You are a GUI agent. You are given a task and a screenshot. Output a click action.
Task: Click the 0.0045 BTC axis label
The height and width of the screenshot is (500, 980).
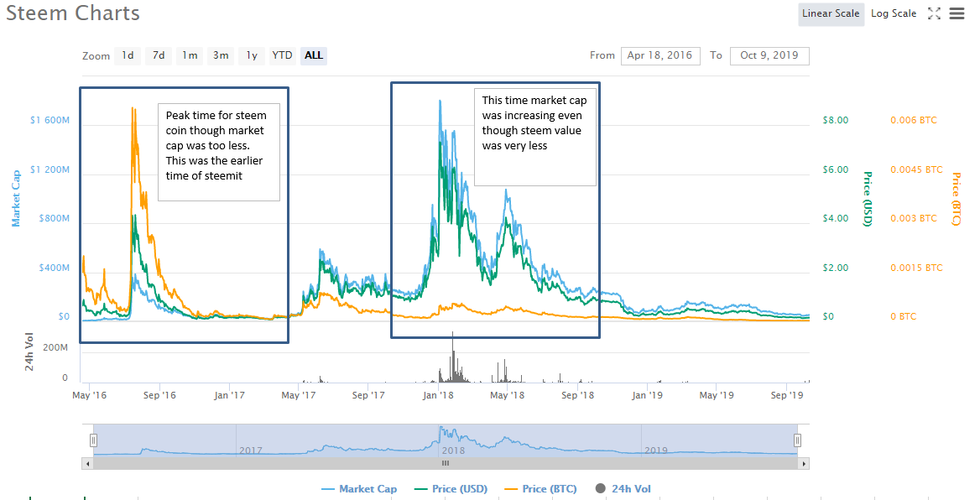(x=916, y=169)
